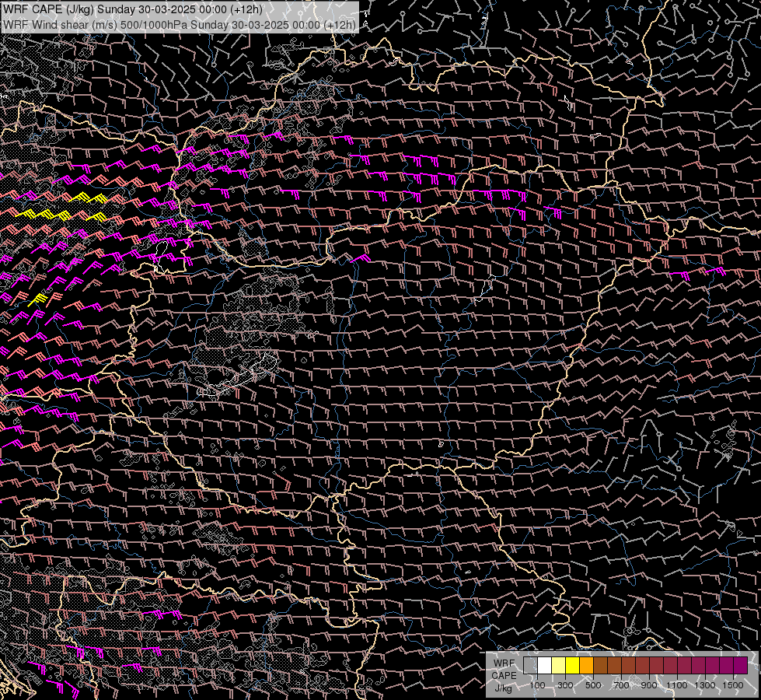The height and width of the screenshot is (700, 761).
Task: Click the 500 legend scale label
Action: 593,685
